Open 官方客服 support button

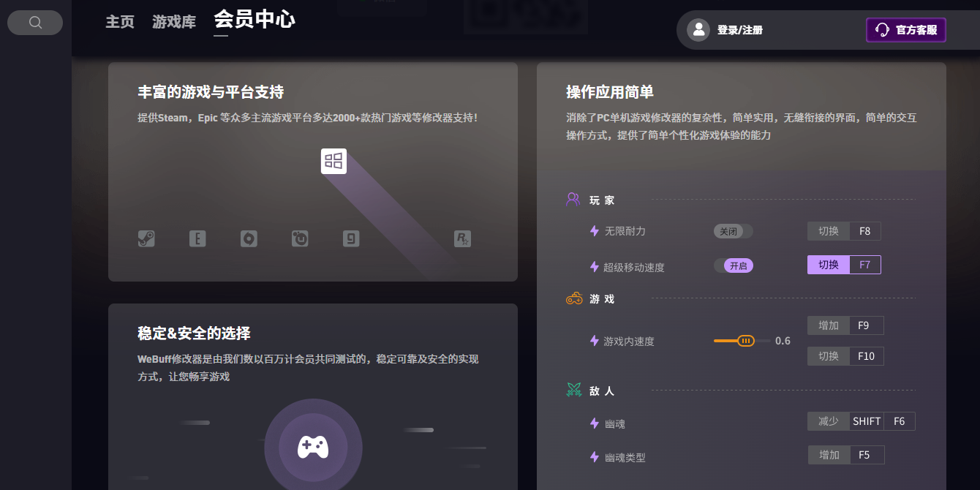coord(905,30)
